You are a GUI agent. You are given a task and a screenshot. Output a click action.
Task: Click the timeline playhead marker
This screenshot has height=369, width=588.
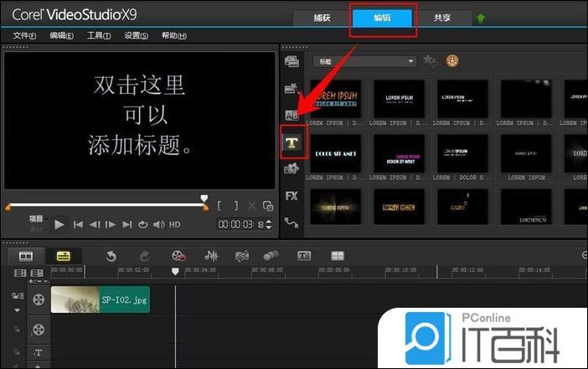click(x=175, y=271)
